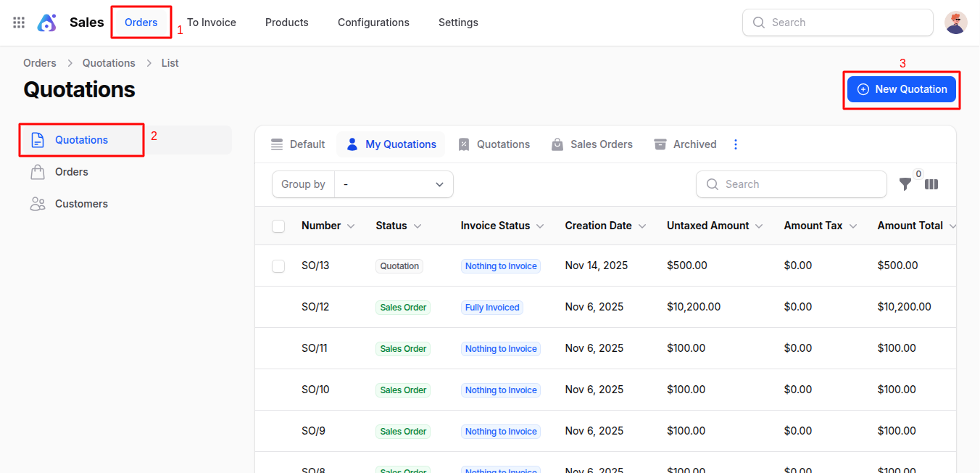Click the Sales app logo icon
Image resolution: width=980 pixels, height=473 pixels.
(x=47, y=22)
